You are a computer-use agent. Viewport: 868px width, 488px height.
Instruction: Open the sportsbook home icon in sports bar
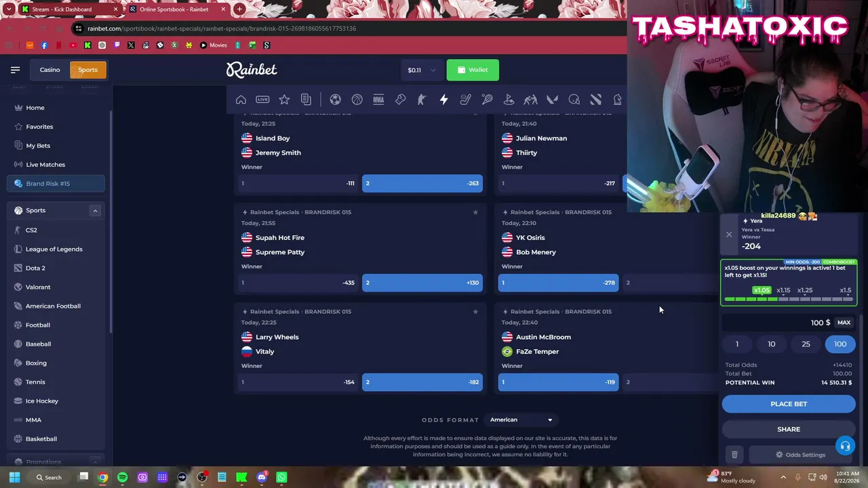click(241, 100)
